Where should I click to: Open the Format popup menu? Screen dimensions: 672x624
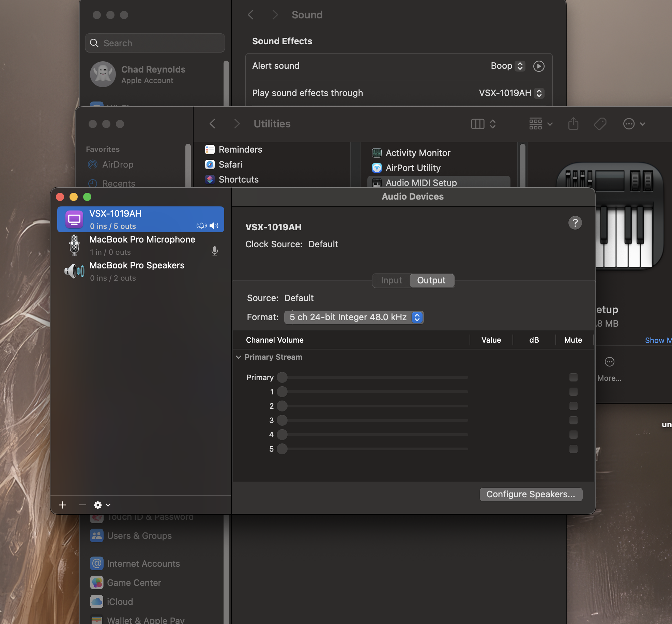click(354, 317)
